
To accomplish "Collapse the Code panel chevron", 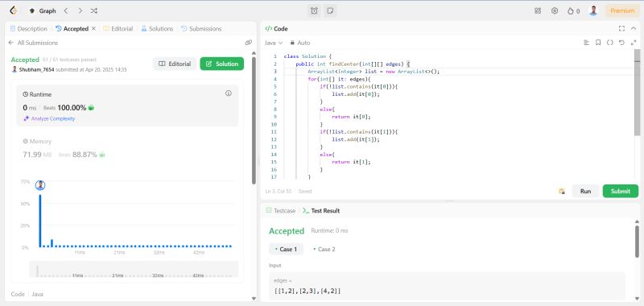I will (634, 29).
